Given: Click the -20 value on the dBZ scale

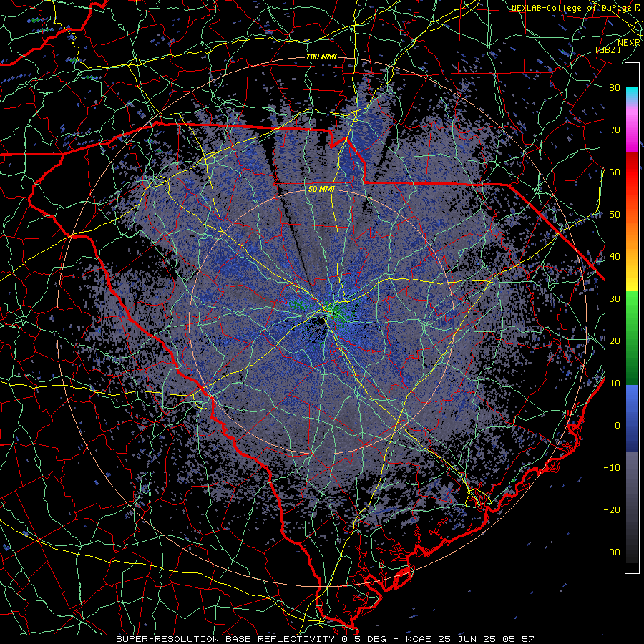Looking at the screenshot, I should tap(612, 509).
